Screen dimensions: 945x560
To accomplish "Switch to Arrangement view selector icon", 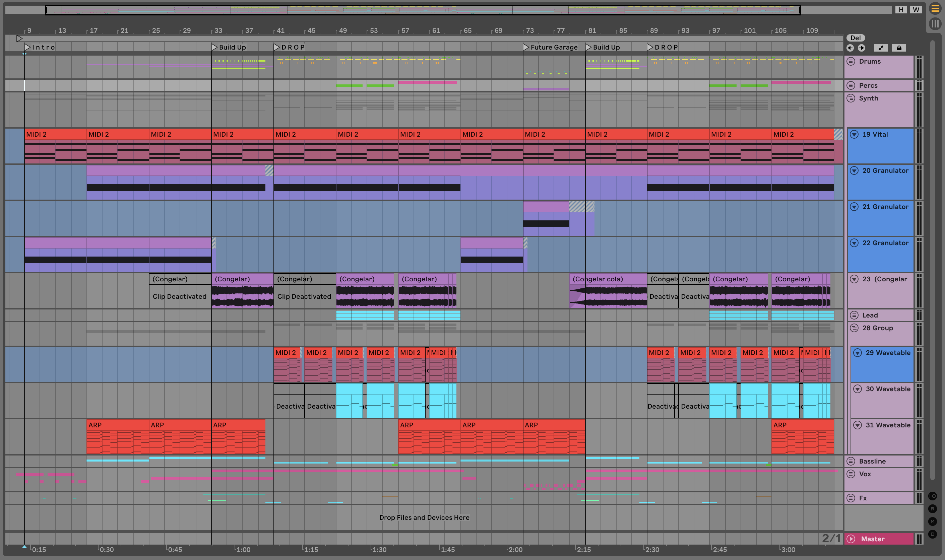I will (x=935, y=8).
